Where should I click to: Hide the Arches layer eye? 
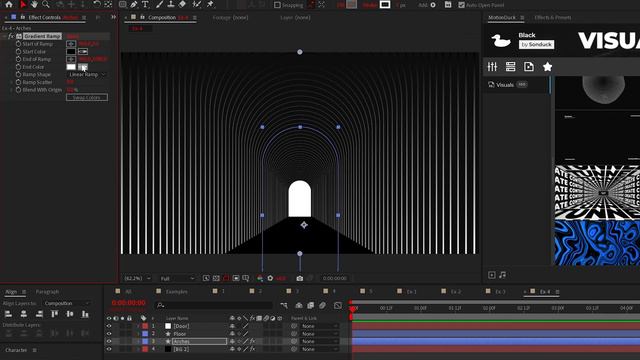pos(109,341)
